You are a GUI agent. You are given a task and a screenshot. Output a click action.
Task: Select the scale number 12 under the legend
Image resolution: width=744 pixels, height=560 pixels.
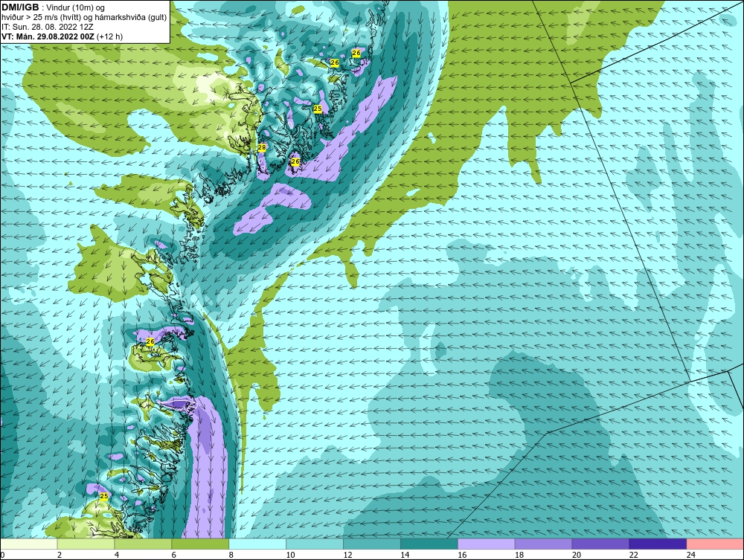(347, 555)
